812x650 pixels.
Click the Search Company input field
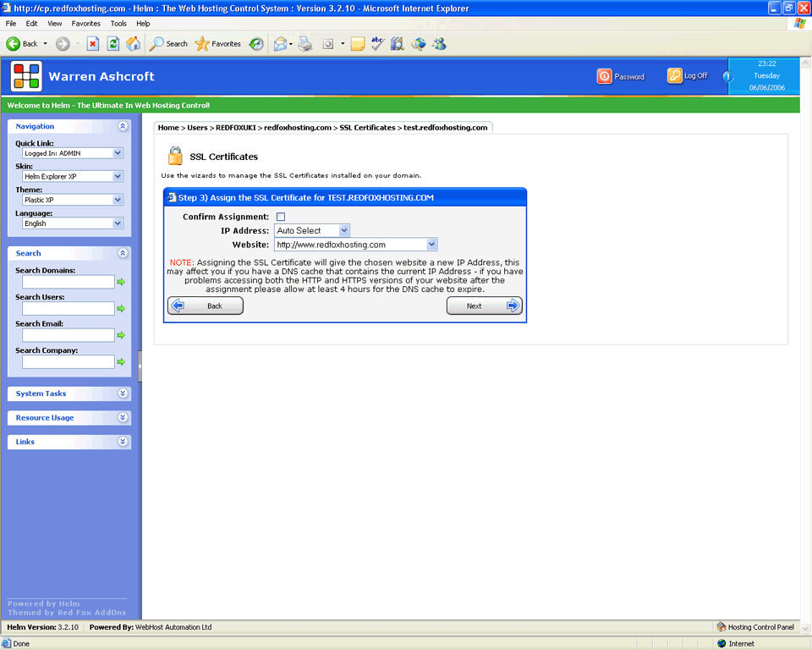(x=69, y=361)
